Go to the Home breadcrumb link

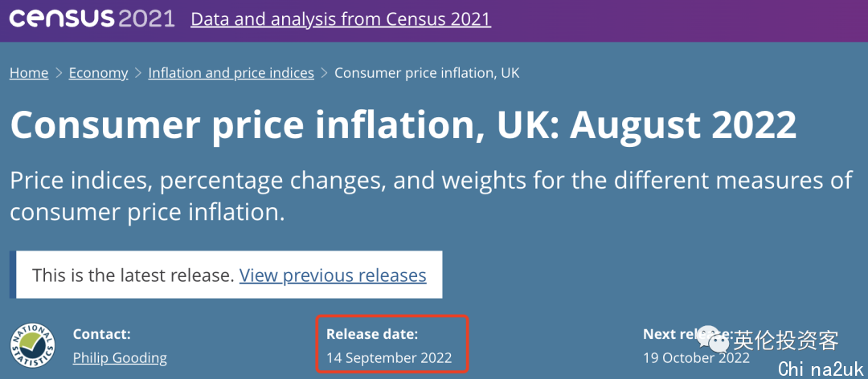coord(29,73)
